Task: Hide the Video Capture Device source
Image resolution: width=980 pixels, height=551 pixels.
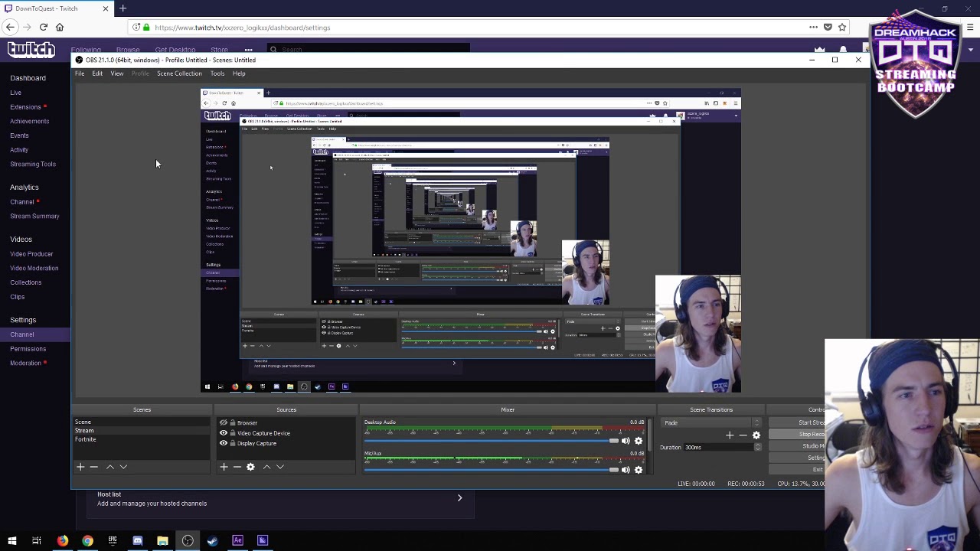Action: [224, 433]
